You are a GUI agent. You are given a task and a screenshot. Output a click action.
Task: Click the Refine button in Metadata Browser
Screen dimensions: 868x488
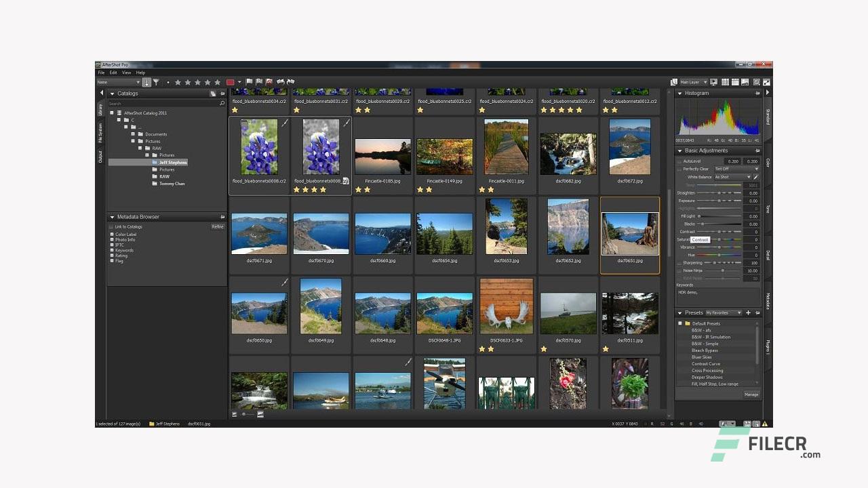pyautogui.click(x=217, y=226)
